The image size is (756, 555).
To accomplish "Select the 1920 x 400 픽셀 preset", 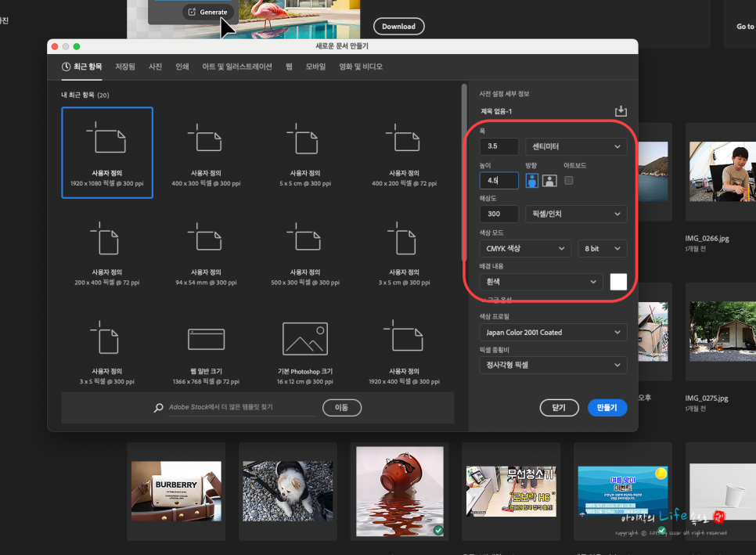I will coord(404,351).
